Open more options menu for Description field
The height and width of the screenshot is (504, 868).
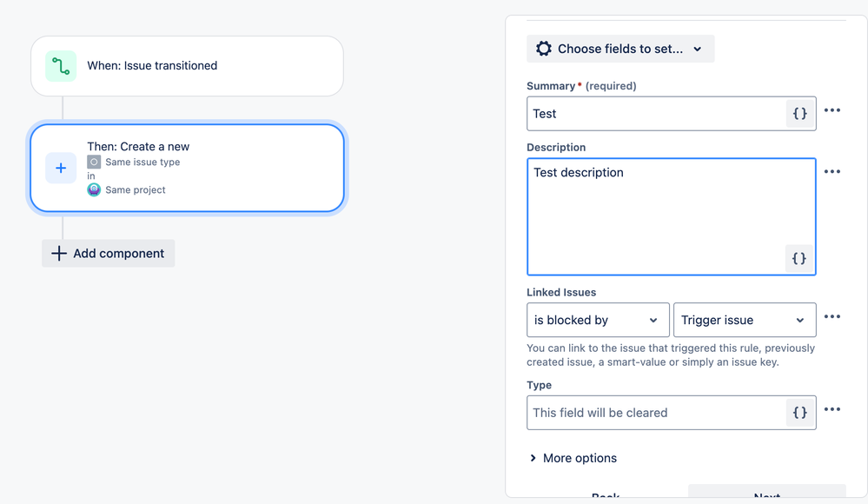click(832, 172)
